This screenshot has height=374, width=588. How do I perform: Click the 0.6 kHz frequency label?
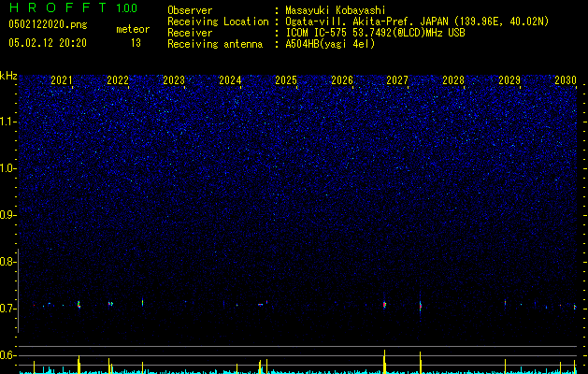(8, 355)
